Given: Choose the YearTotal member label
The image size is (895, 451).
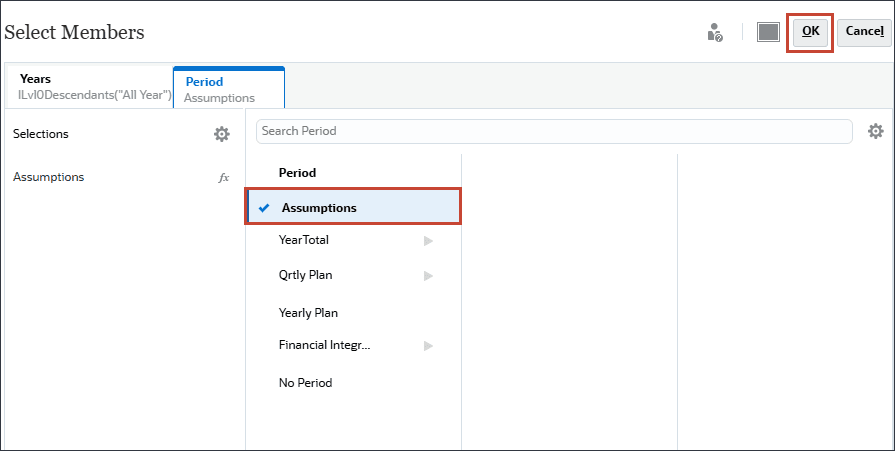Looking at the screenshot, I should click(x=304, y=240).
